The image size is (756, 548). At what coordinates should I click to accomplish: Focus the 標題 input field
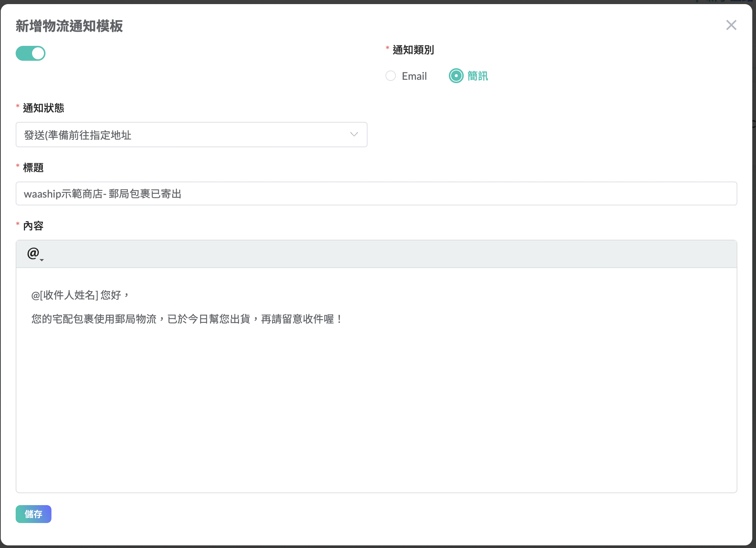pos(376,193)
